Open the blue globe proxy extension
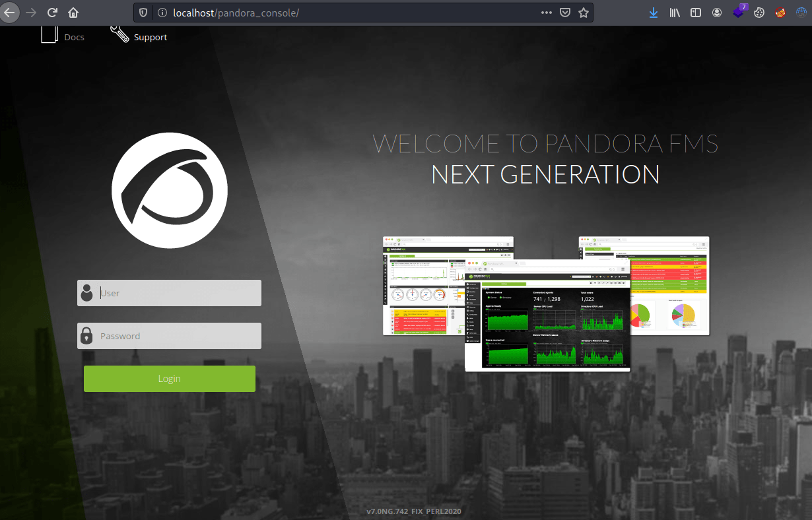The width and height of the screenshot is (812, 520). [x=801, y=13]
